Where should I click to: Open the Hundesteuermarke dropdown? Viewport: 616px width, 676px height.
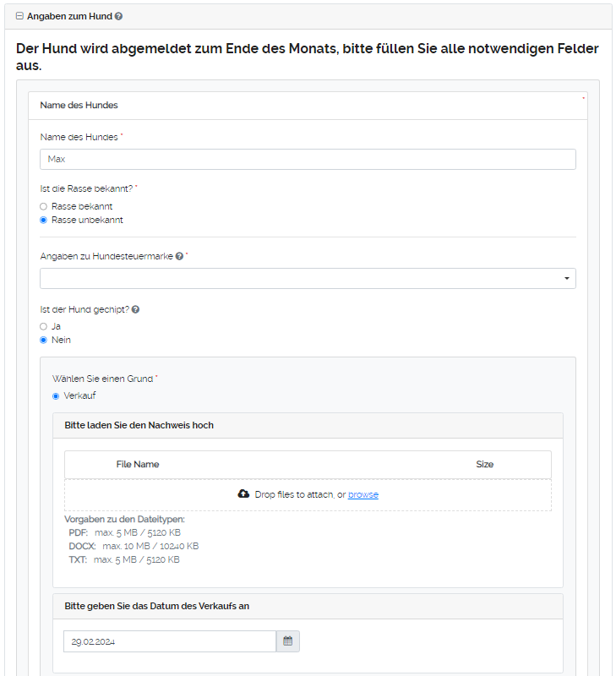(308, 278)
